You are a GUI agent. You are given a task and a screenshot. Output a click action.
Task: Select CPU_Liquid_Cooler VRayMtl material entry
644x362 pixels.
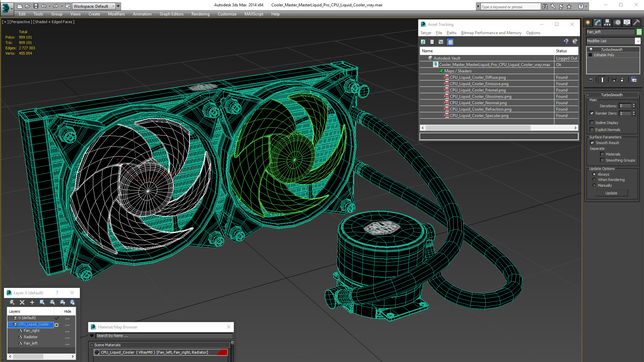pyautogui.click(x=161, y=352)
